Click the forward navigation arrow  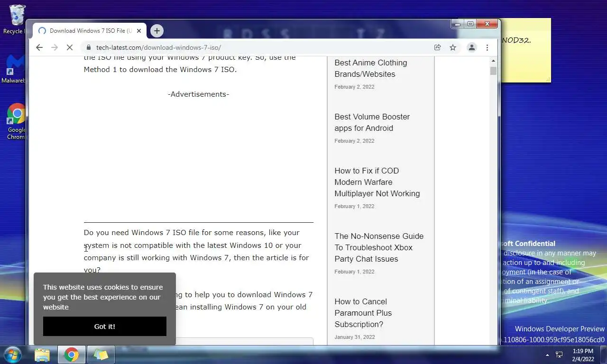pyautogui.click(x=55, y=47)
